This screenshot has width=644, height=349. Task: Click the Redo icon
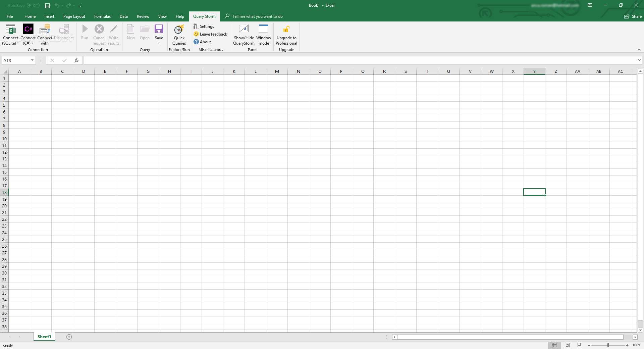click(68, 6)
